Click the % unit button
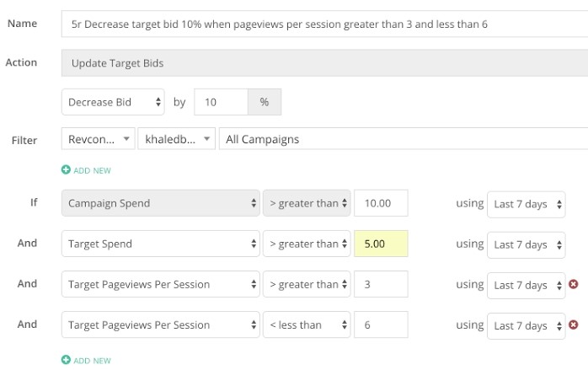This screenshot has width=588, height=370. click(265, 102)
